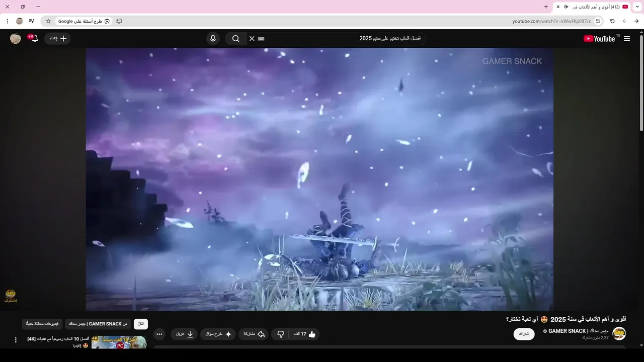Clear the search query with X
644x362 pixels.
[x=252, y=39]
